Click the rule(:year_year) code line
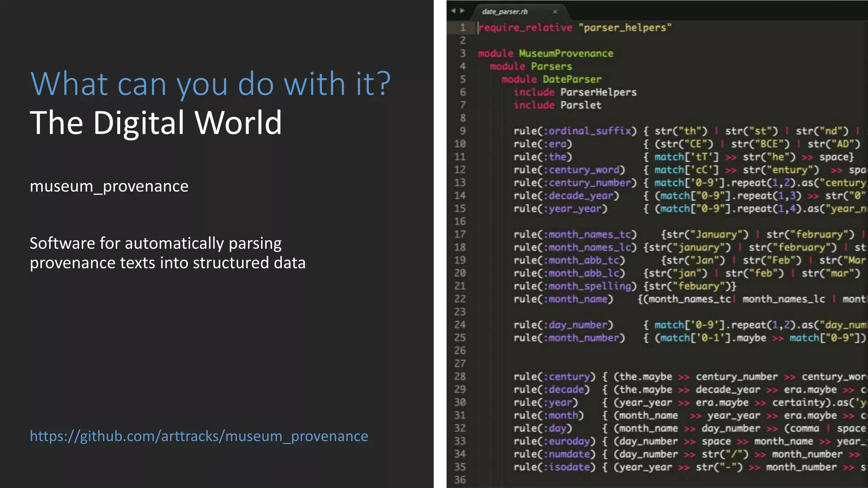Image resolution: width=868 pixels, height=488 pixels. pyautogui.click(x=690, y=208)
